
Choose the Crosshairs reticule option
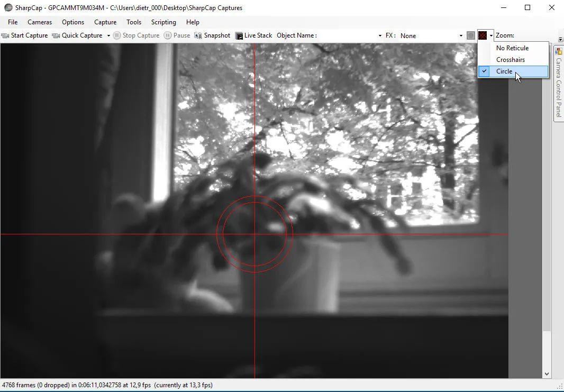point(511,60)
